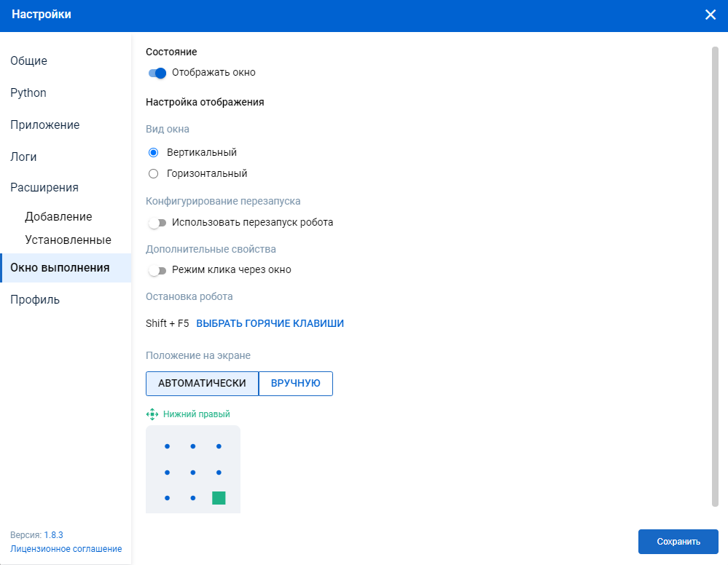Viewport: 728px width, 565px height.
Task: Pick the bottom-center dot in position grid
Action: (x=192, y=498)
